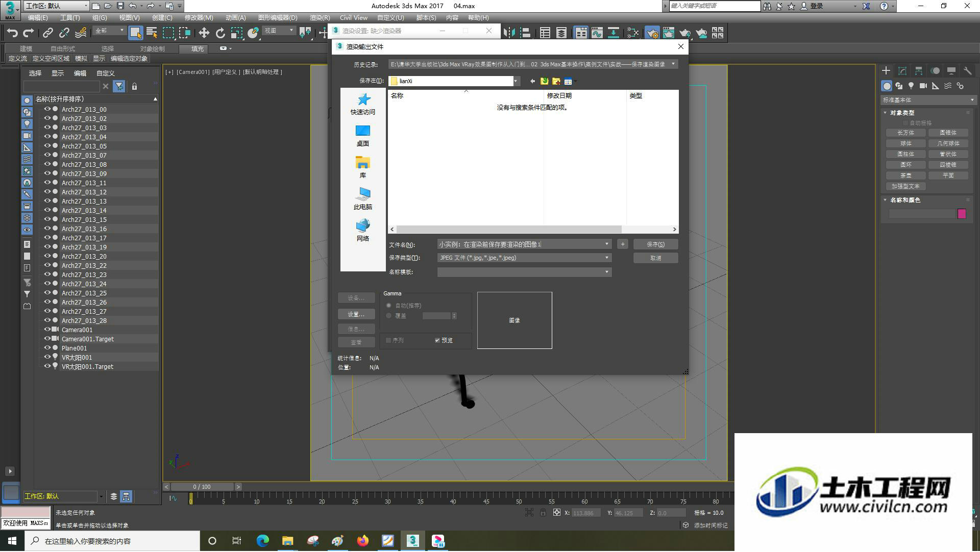Click the Save(S) button
The height and width of the screenshot is (552, 980).
coord(655,244)
